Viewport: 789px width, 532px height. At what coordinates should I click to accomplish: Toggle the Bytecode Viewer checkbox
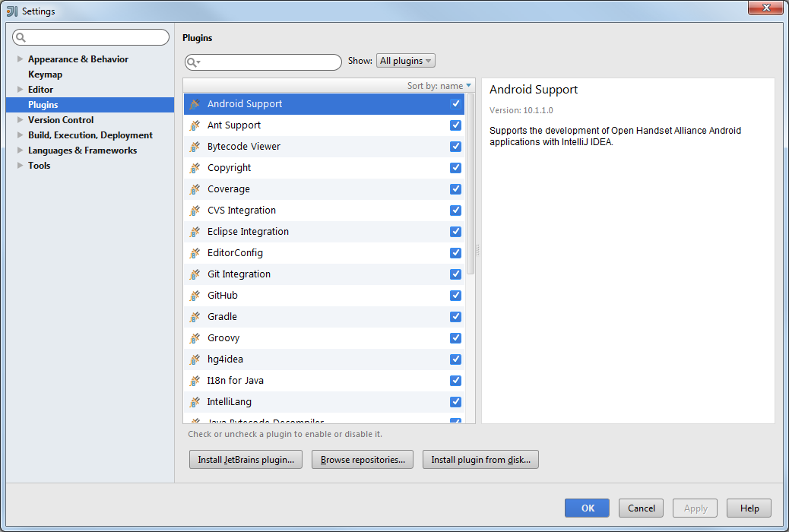click(x=455, y=147)
